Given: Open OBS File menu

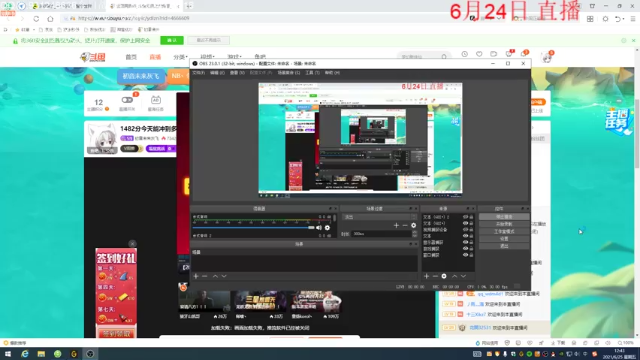Looking at the screenshot, I should [198, 73].
